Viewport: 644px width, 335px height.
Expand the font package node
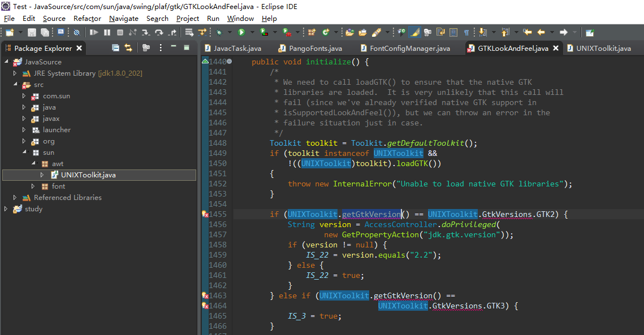click(x=33, y=186)
